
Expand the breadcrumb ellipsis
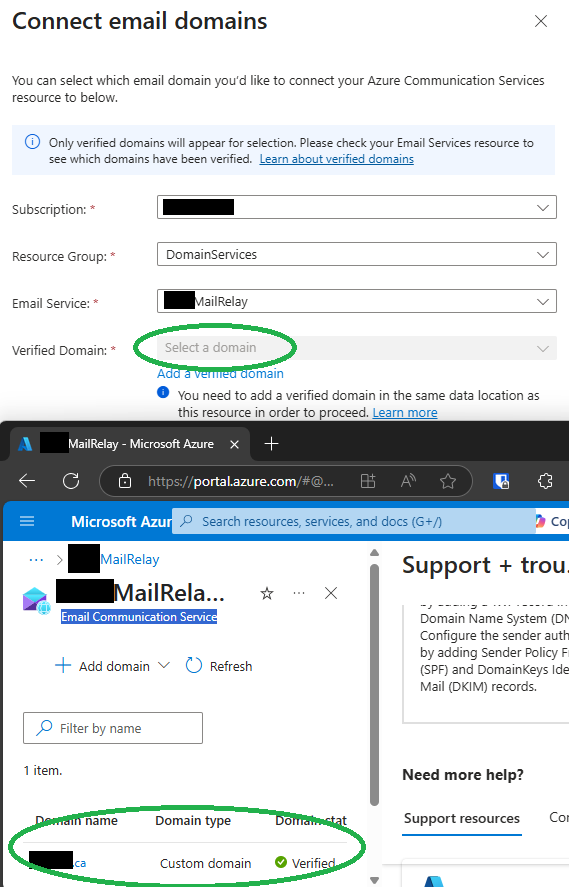(x=36, y=559)
